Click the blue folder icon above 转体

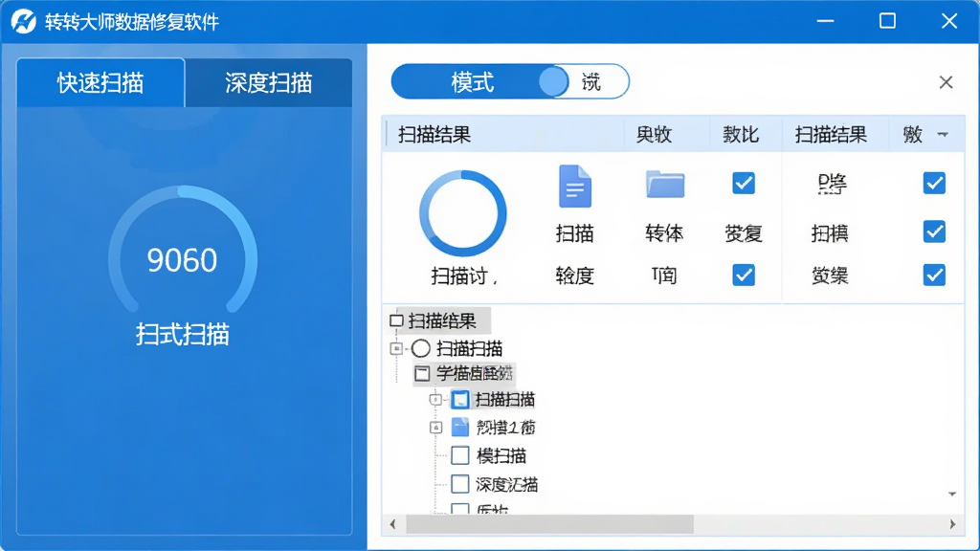coord(664,185)
